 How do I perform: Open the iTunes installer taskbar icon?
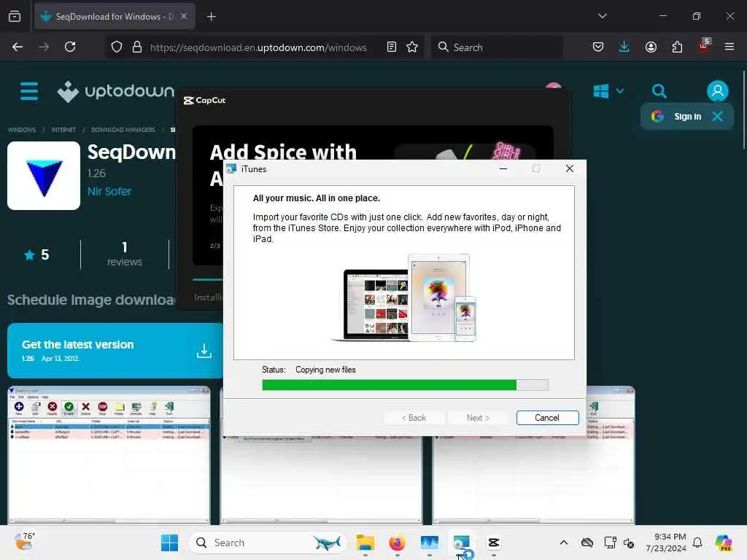[x=462, y=542]
